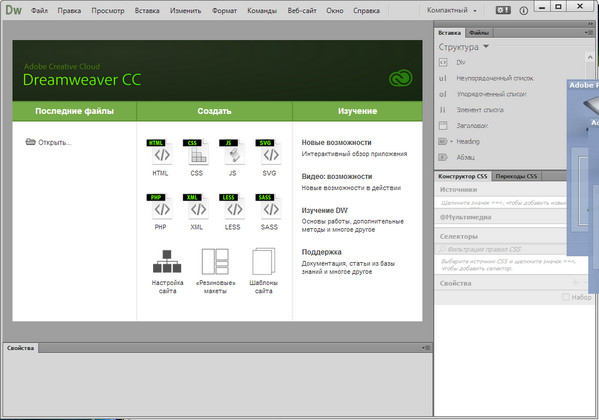The image size is (599, 420).
Task: Click the Фильтрация правил CSS field
Action: 501,249
